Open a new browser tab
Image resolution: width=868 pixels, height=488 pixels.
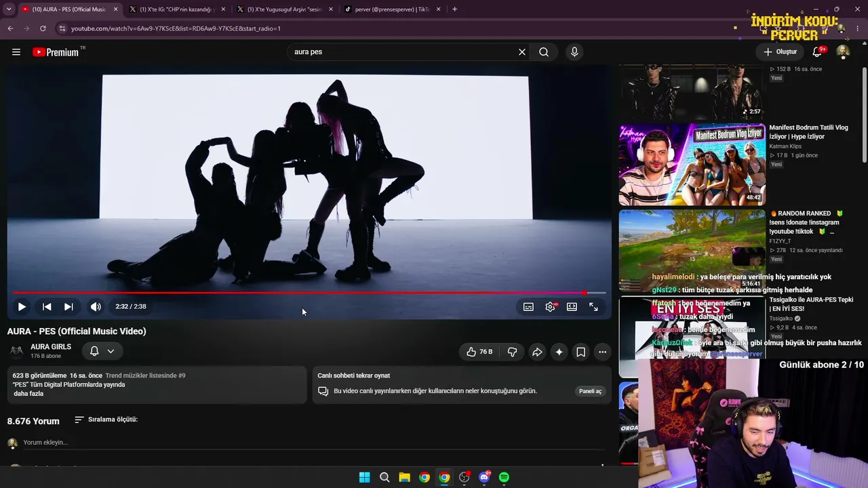[x=454, y=9]
